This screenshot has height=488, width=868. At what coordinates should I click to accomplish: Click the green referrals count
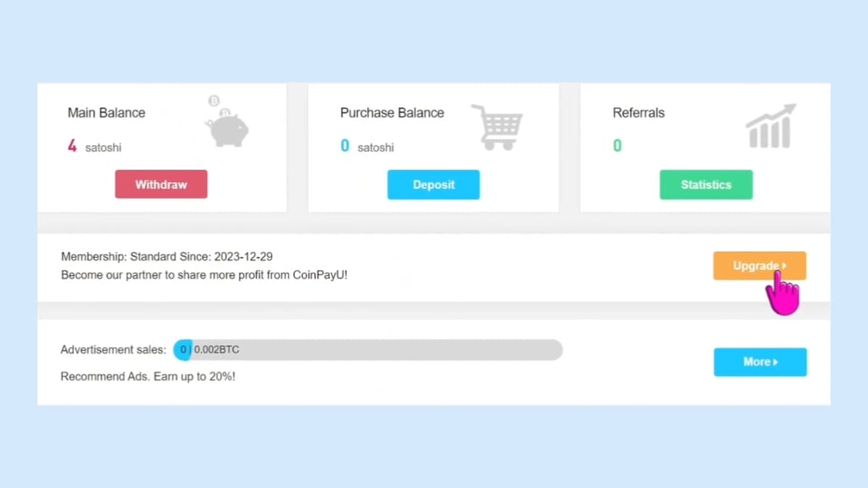pyautogui.click(x=617, y=146)
